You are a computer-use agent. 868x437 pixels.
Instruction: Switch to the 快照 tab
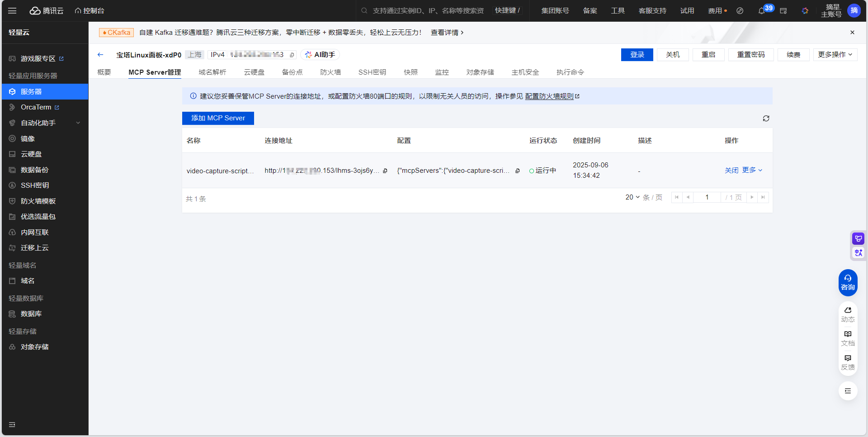click(x=410, y=72)
